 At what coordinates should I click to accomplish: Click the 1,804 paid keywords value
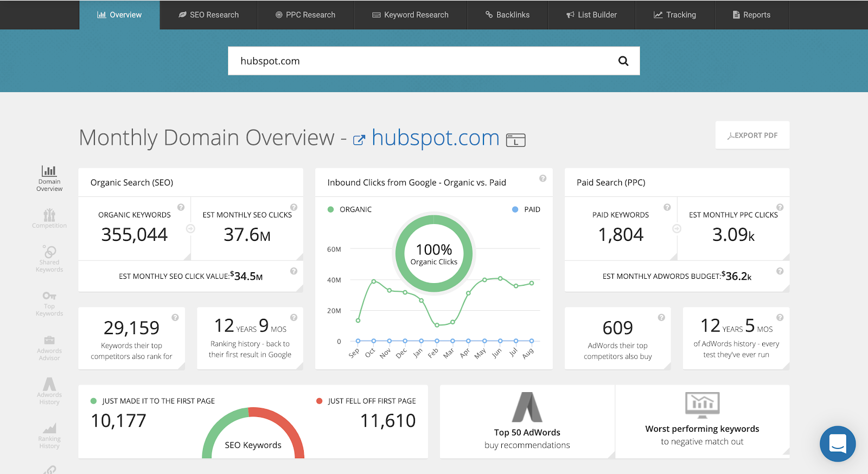pyautogui.click(x=621, y=235)
